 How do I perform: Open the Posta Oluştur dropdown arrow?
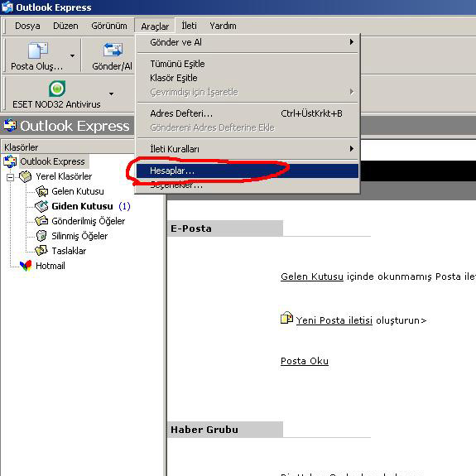(72, 55)
